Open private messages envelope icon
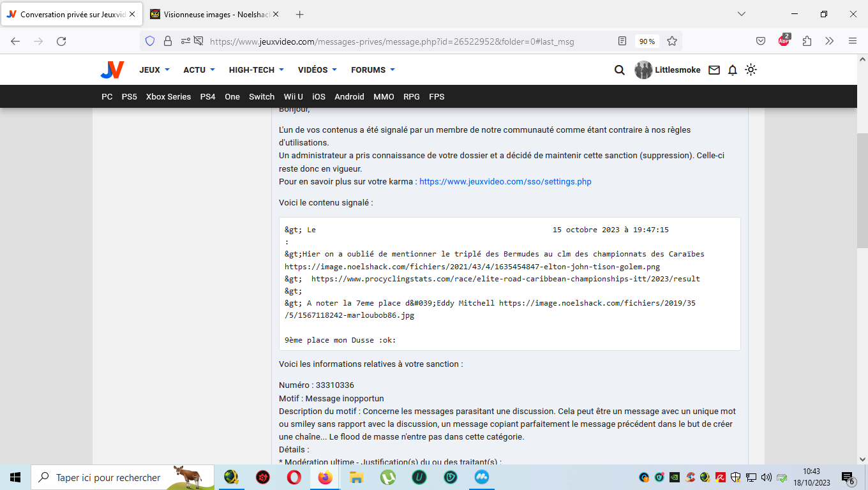Viewport: 868px width, 490px height. pyautogui.click(x=714, y=70)
